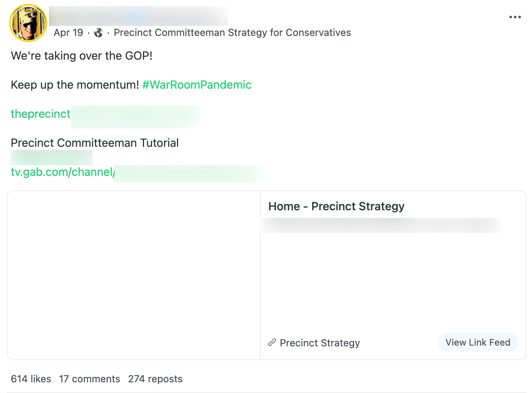532x393 pixels.
Task: Open the poster's profile avatar
Action: point(28,23)
